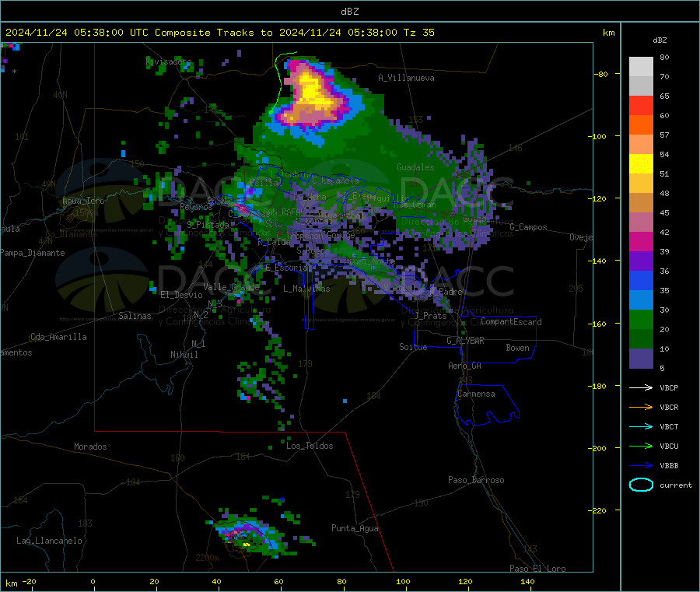The height and width of the screenshot is (592, 700).
Task: Click the 'Aero_GA' map label
Action: (465, 366)
